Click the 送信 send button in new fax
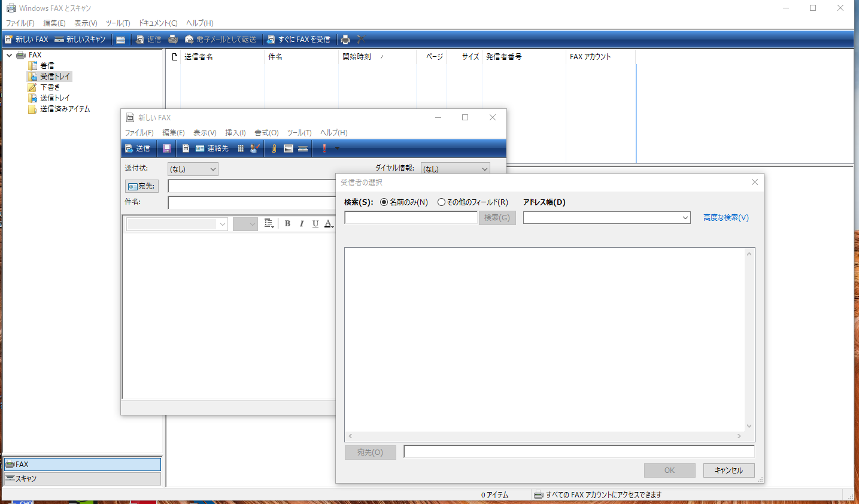 tap(138, 148)
